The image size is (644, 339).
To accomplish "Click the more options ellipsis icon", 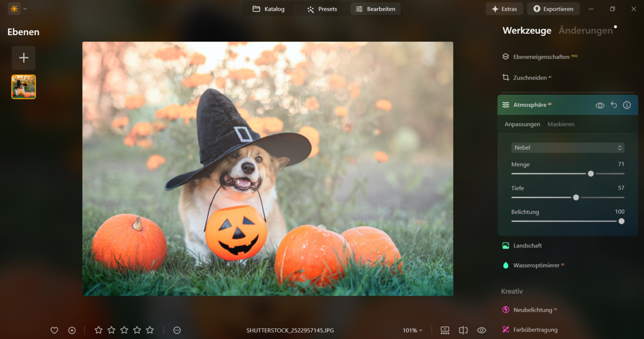I will click(x=177, y=330).
